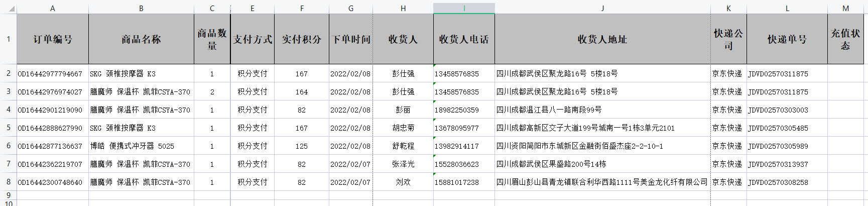Click the 支付方式 header cell

(x=253, y=39)
